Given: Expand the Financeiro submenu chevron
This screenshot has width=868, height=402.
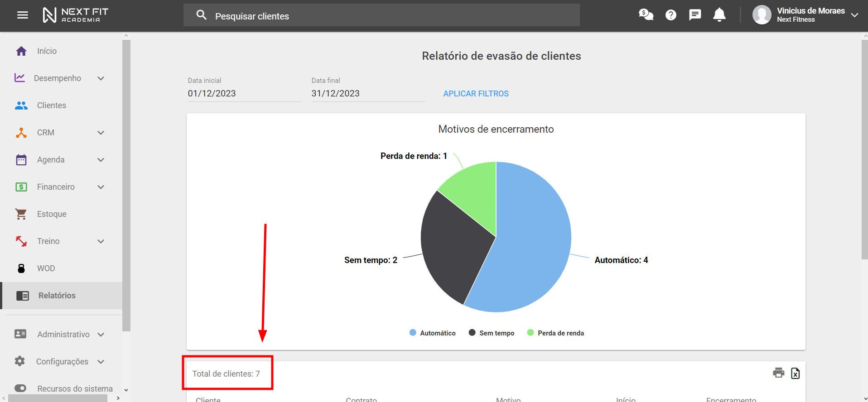Looking at the screenshot, I should point(101,187).
